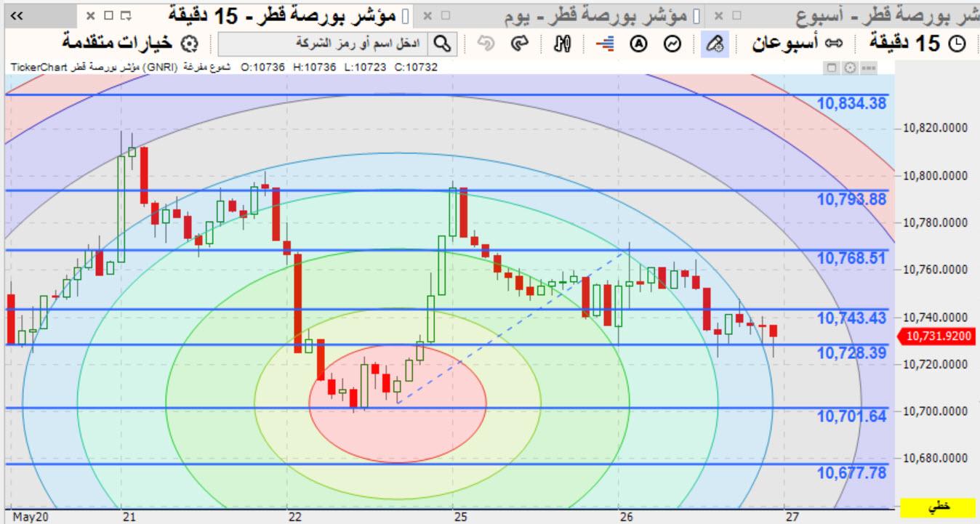Click the 22 date axis label
This screenshot has width=980, height=524.
click(x=294, y=517)
